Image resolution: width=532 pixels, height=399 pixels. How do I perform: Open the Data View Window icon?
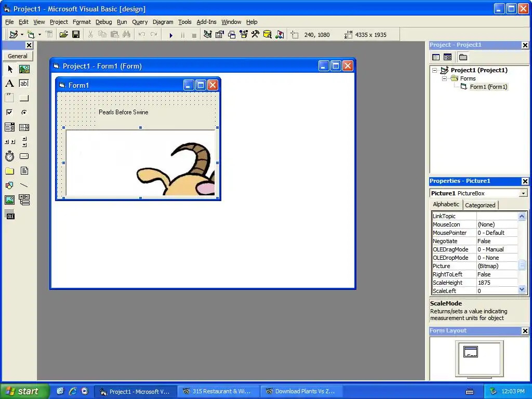tap(268, 35)
